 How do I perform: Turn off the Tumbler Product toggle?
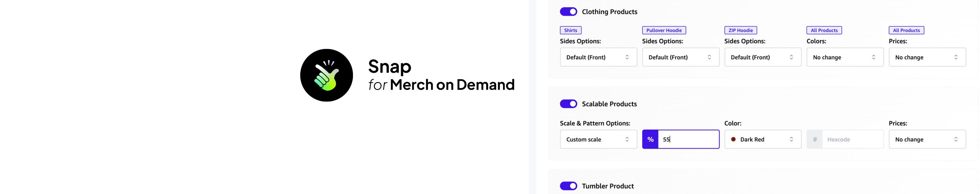point(568,186)
